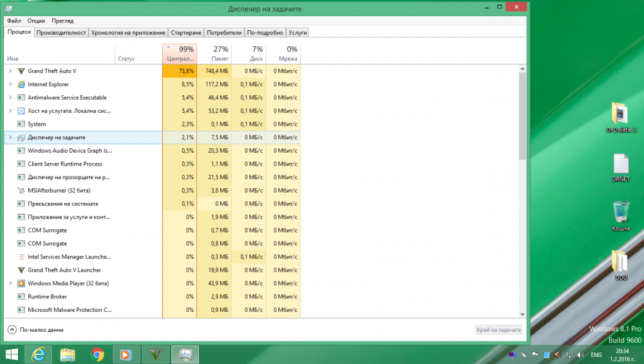Select Приложение за услуги и конт... row
The height and width of the screenshot is (364, 644).
coord(153,217)
